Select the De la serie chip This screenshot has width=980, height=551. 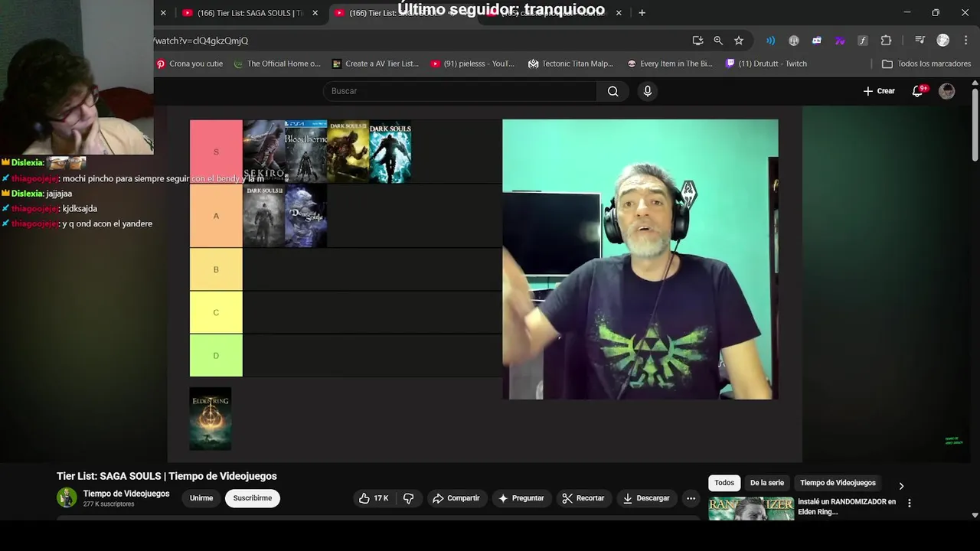point(767,483)
